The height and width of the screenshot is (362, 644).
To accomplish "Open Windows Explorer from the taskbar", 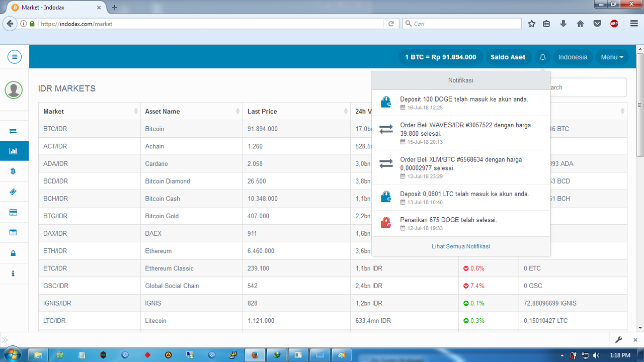I will (38, 355).
